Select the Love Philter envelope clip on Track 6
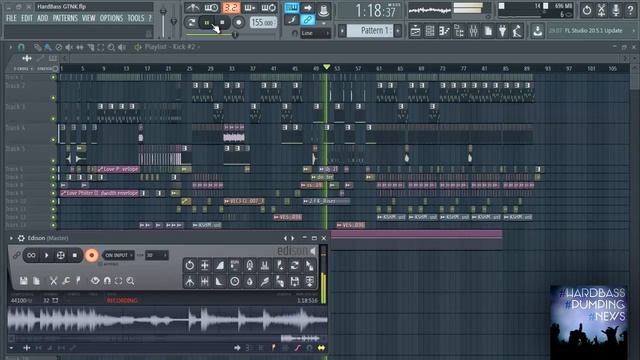Image resolution: width=640 pixels, height=360 pixels. click(118, 169)
